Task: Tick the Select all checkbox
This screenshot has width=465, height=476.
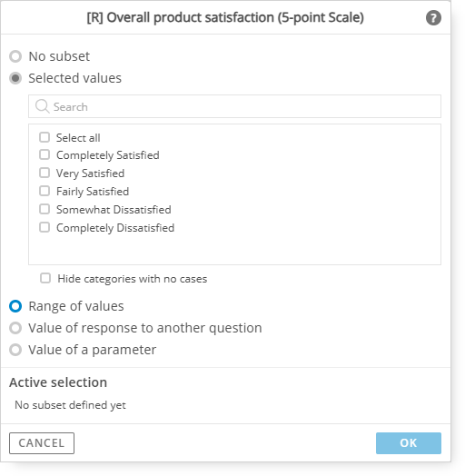Action: (x=45, y=137)
